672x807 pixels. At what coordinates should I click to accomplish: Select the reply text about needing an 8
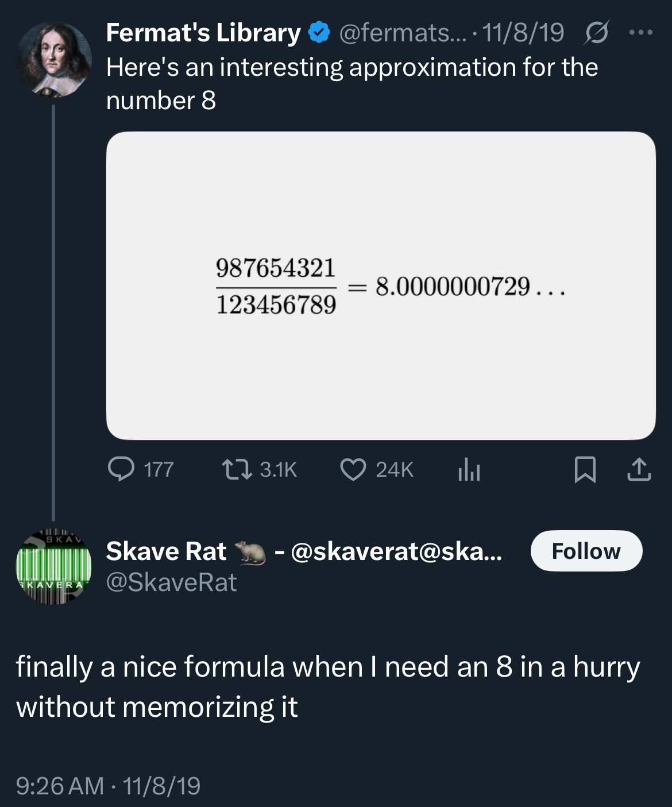pyautogui.click(x=328, y=686)
